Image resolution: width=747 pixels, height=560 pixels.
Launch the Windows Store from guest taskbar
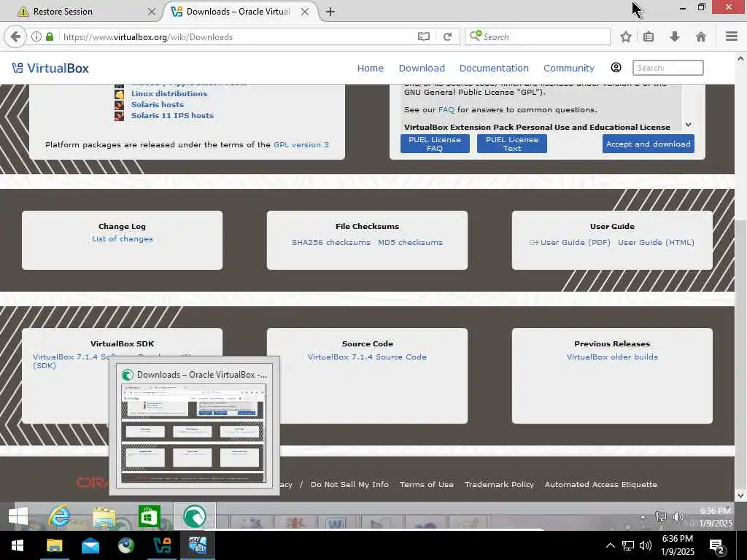coord(149,516)
